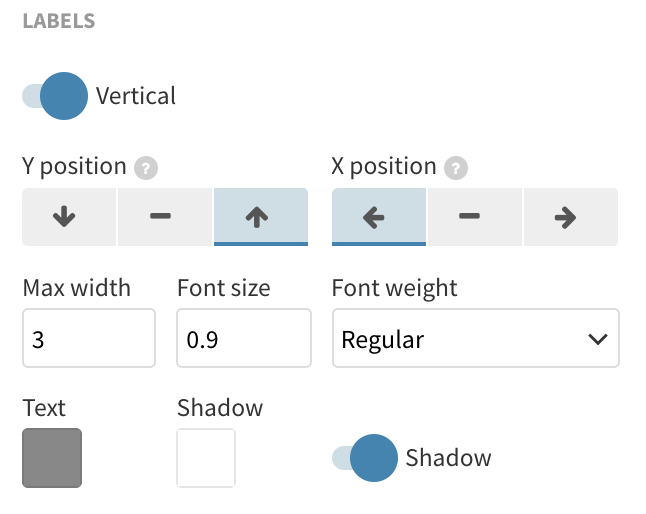This screenshot has height=514, width=646.
Task: Set Y position to middle dash
Action: 165,217
